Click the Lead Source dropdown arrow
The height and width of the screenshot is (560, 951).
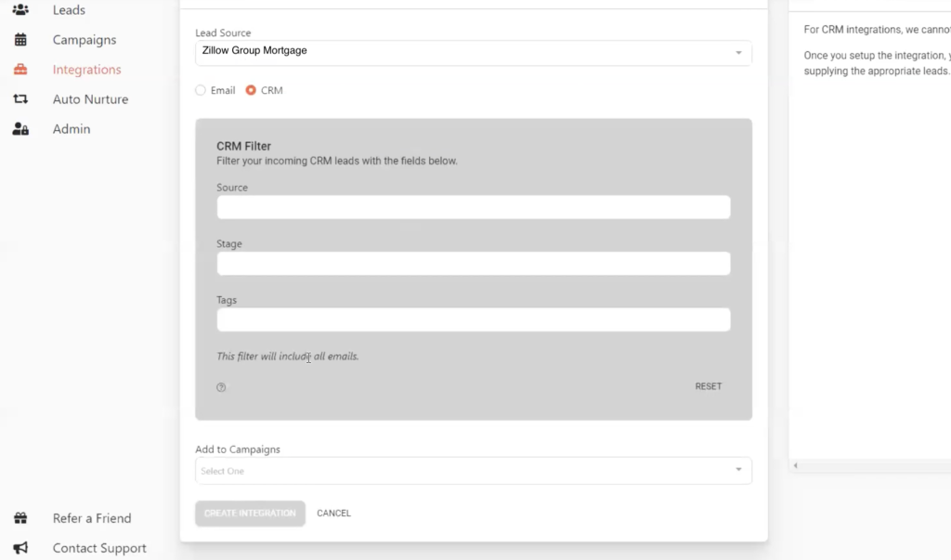click(x=738, y=53)
